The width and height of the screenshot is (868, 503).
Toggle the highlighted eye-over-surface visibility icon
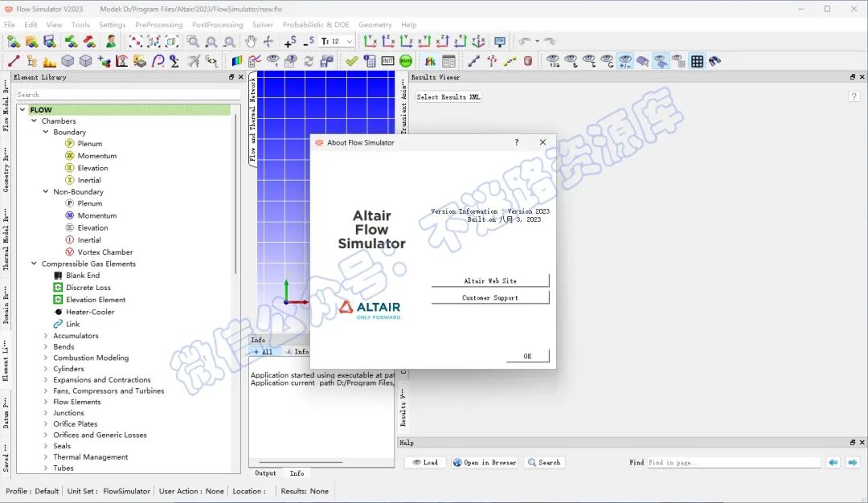[x=661, y=61]
